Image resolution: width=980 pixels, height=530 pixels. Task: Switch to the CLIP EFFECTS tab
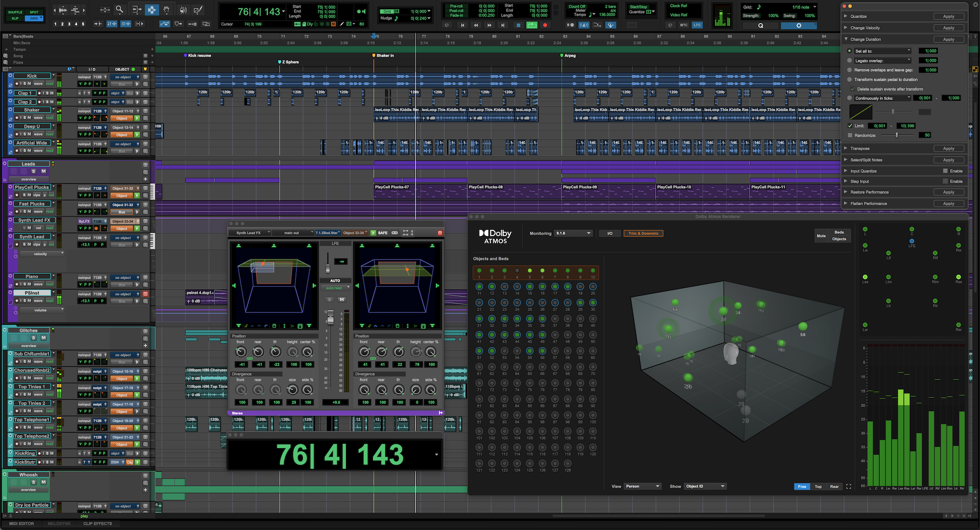coord(98,523)
